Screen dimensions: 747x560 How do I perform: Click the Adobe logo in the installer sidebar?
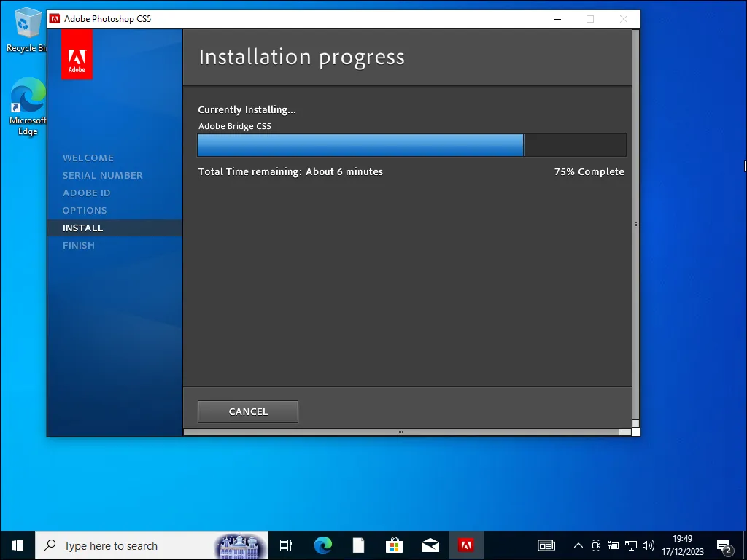(x=77, y=54)
